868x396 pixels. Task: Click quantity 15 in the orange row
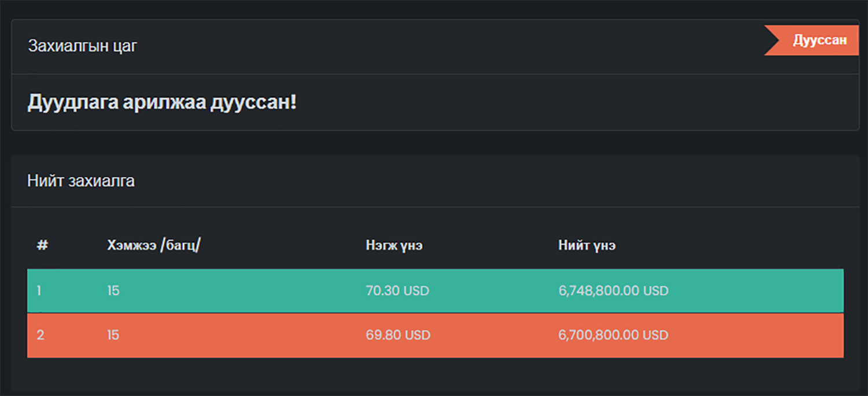(x=113, y=335)
